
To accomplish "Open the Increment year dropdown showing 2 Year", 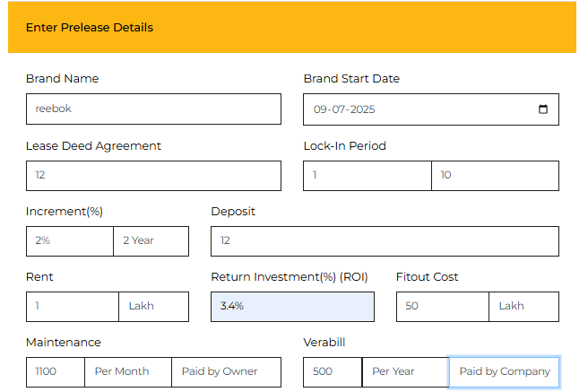I will tap(151, 241).
